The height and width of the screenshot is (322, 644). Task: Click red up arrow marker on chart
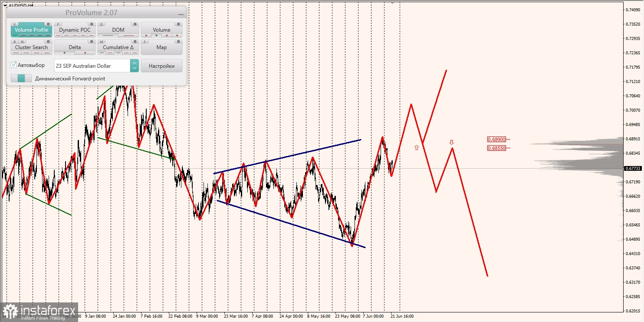pos(417,147)
